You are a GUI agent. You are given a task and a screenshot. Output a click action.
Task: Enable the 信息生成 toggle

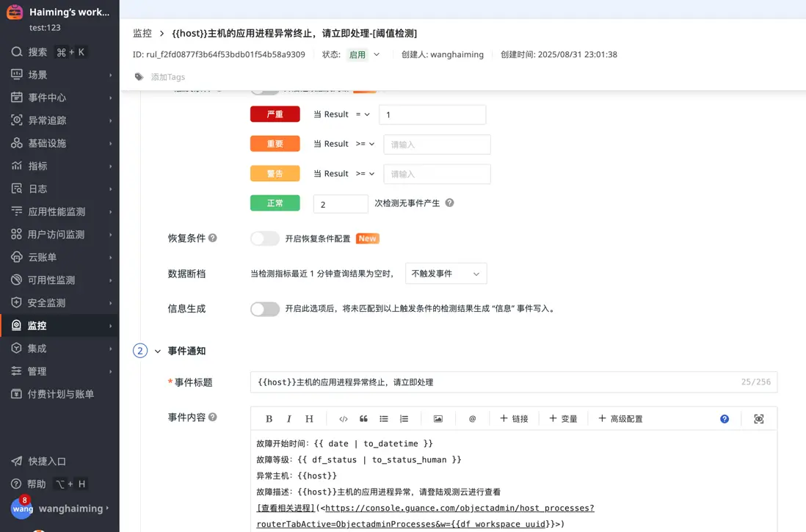coord(264,309)
